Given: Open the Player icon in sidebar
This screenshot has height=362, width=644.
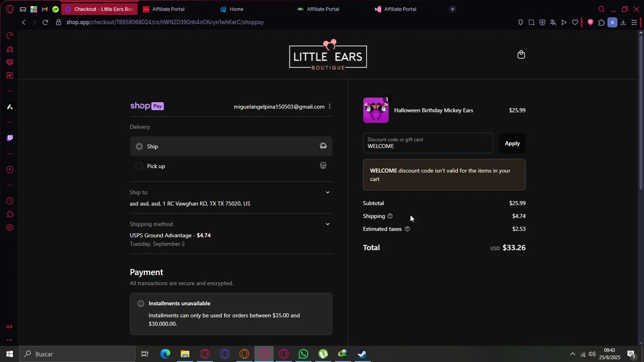Looking at the screenshot, I should [x=9, y=169].
